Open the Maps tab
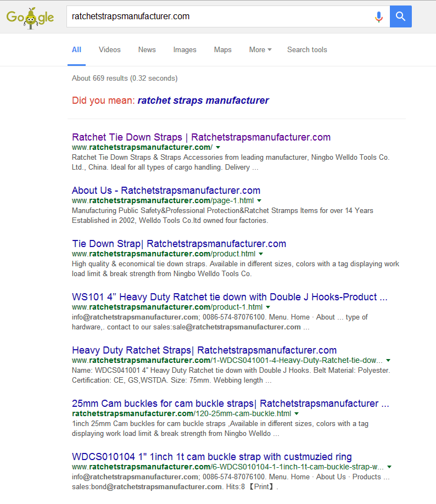436x504 pixels. pyautogui.click(x=223, y=50)
